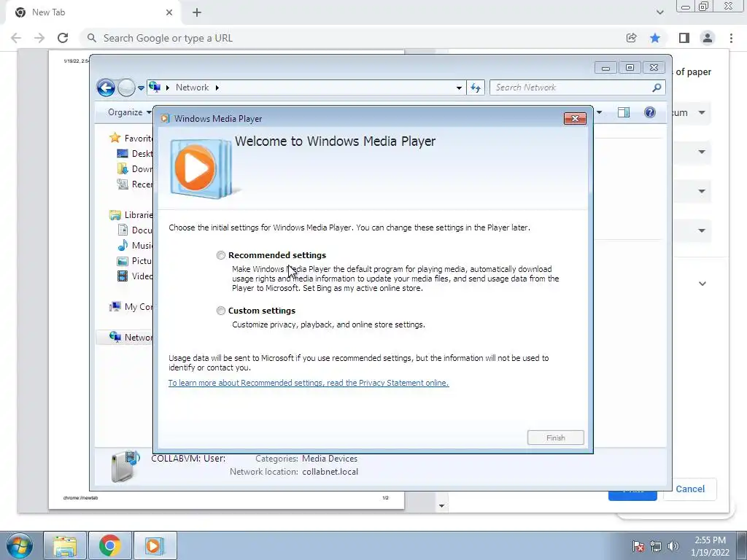The width and height of the screenshot is (747, 560).
Task: Click the share page icon in Chrome
Action: pyautogui.click(x=631, y=38)
